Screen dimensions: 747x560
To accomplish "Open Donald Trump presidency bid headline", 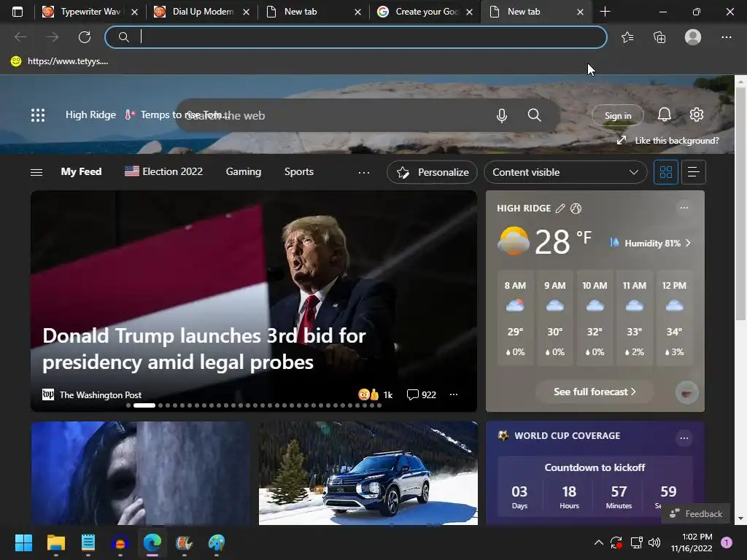I will pyautogui.click(x=204, y=349).
